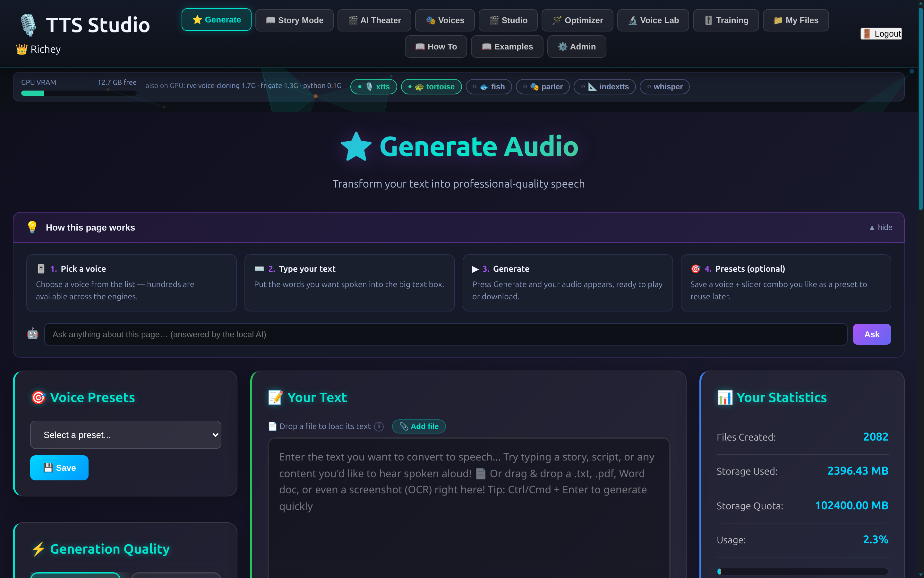Toggle the whisper engine pill
The width and height of the screenshot is (924, 578).
[664, 87]
